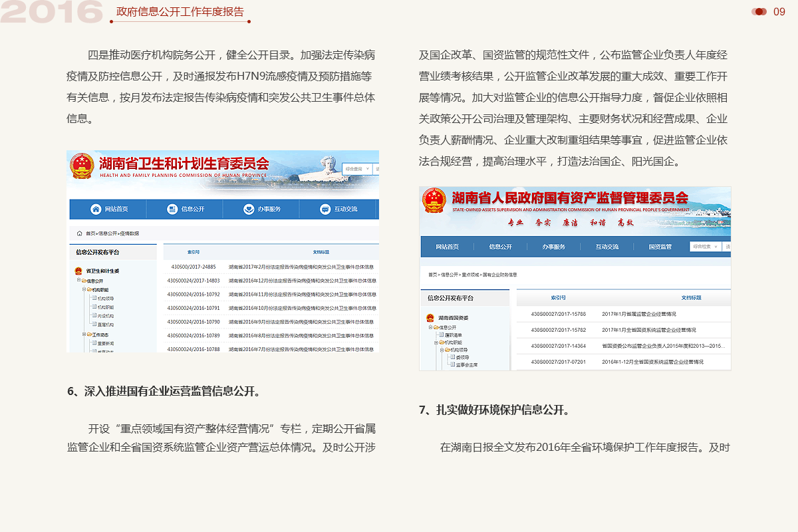Click the folder icon of 工作动态 in health tree
This screenshot has height=532, width=798.
pyautogui.click(x=89, y=334)
